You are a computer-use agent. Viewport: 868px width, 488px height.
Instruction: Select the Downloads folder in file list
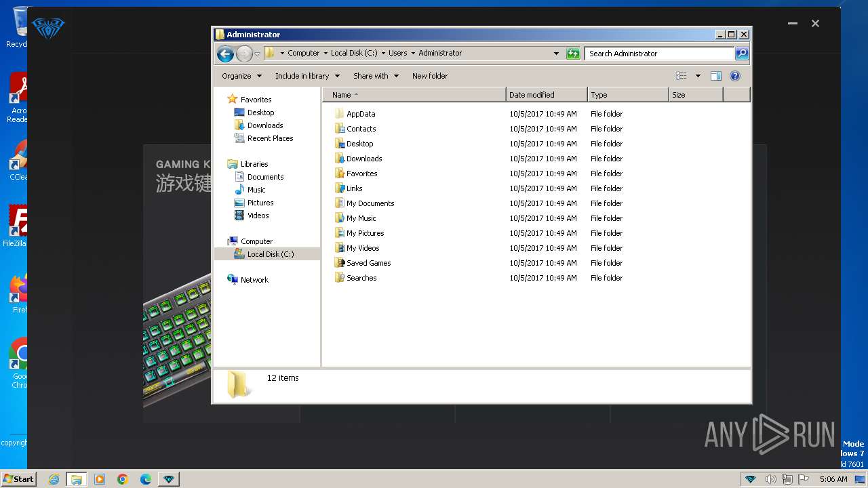[358, 159]
